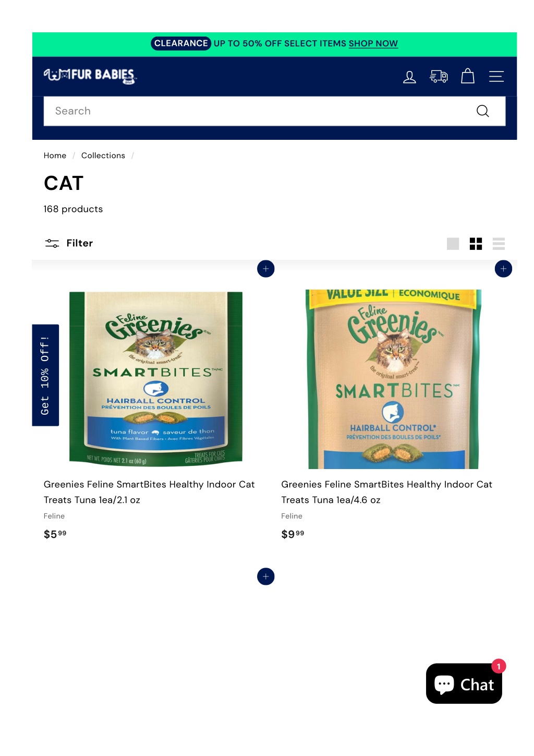Screen dimensions: 534x756
Task: Go to Collections breadcrumb
Action: 103,155
